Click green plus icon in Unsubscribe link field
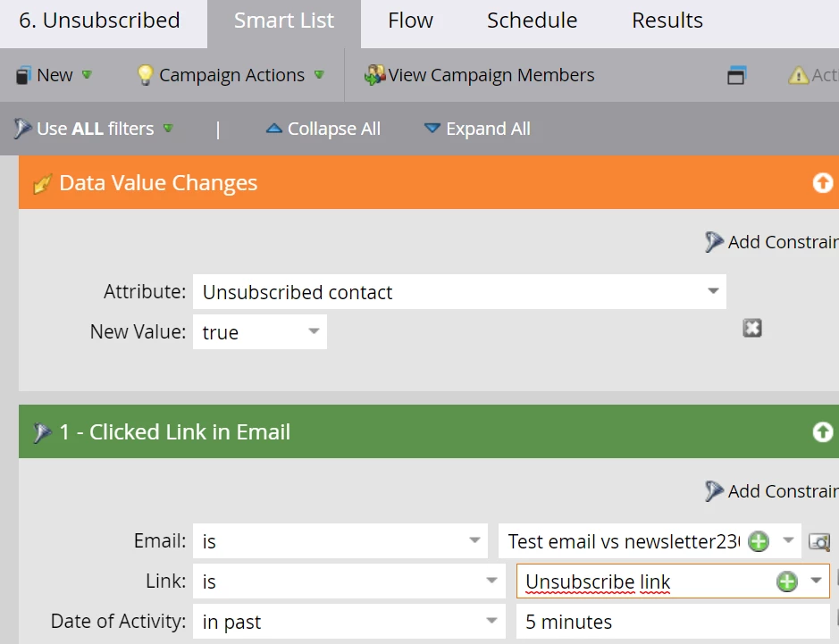 [x=786, y=581]
